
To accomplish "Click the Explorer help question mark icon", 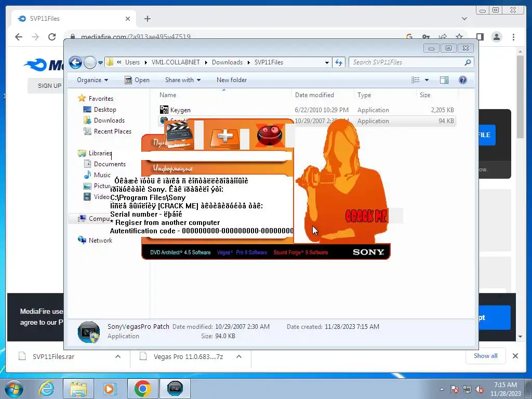I will (x=463, y=80).
